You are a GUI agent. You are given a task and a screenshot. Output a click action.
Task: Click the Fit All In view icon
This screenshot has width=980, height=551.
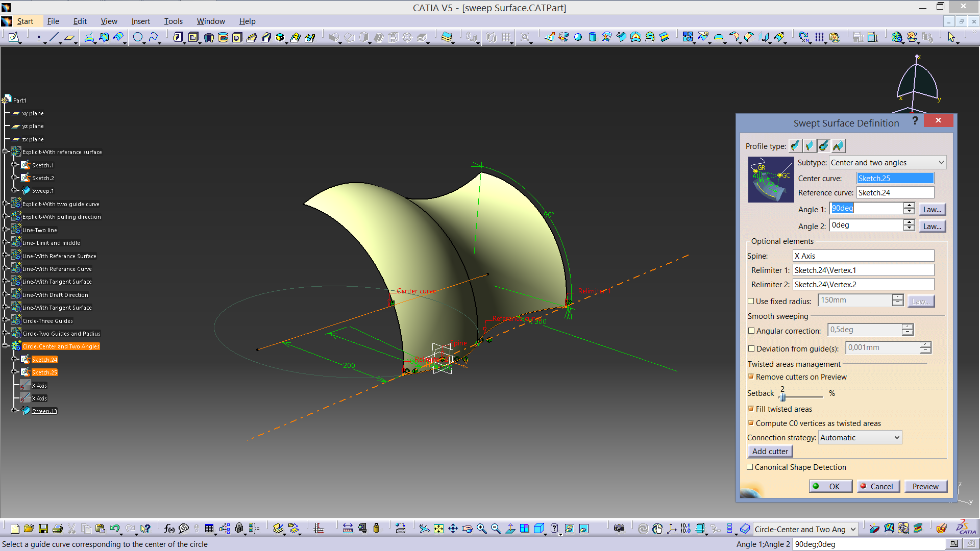(438, 529)
